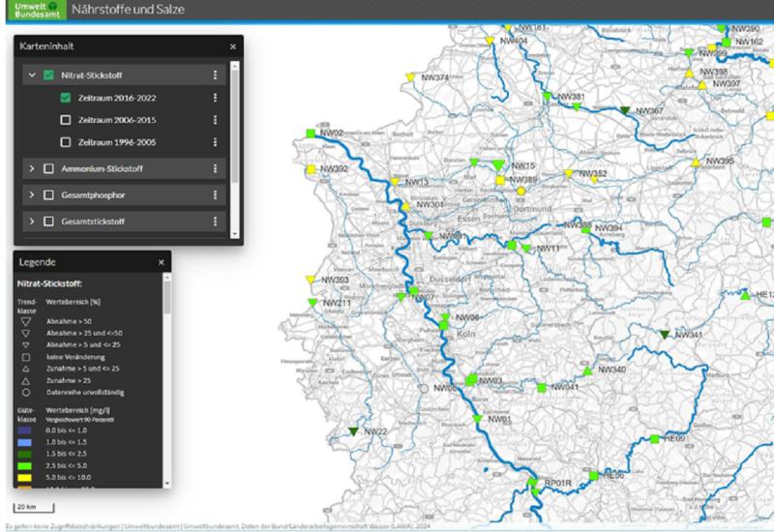This screenshot has height=532, width=774.
Task: Select green triangle marker NW340
Action: (587, 370)
